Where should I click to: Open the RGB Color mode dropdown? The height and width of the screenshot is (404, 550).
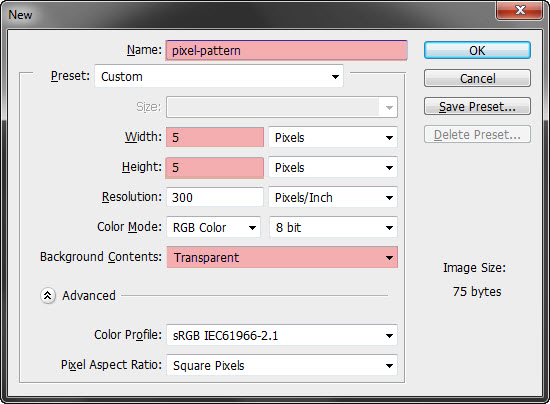pyautogui.click(x=213, y=228)
